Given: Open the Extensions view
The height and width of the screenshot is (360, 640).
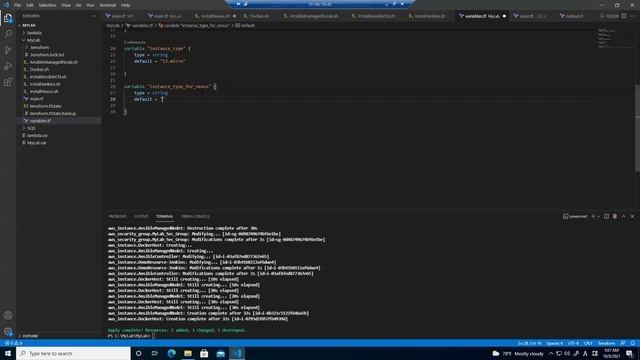Looking at the screenshot, I should pos(8,82).
